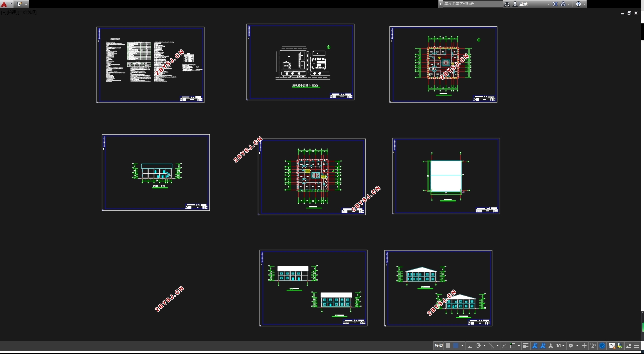Viewport: 644px width, 354px height.
Task: Open the AutoCAD application menu logo
Action: pos(4,4)
